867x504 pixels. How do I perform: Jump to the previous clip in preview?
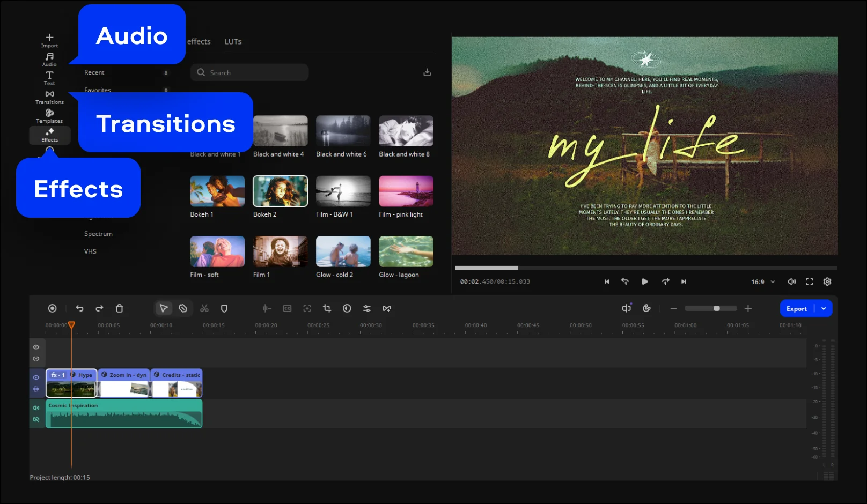point(607,281)
